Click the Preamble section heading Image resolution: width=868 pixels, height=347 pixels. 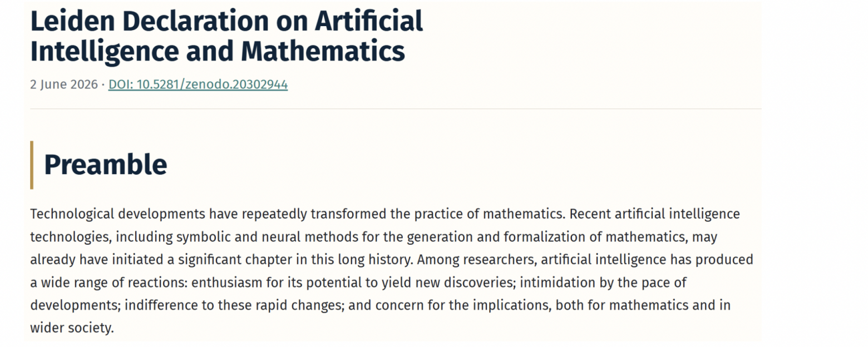pos(105,165)
